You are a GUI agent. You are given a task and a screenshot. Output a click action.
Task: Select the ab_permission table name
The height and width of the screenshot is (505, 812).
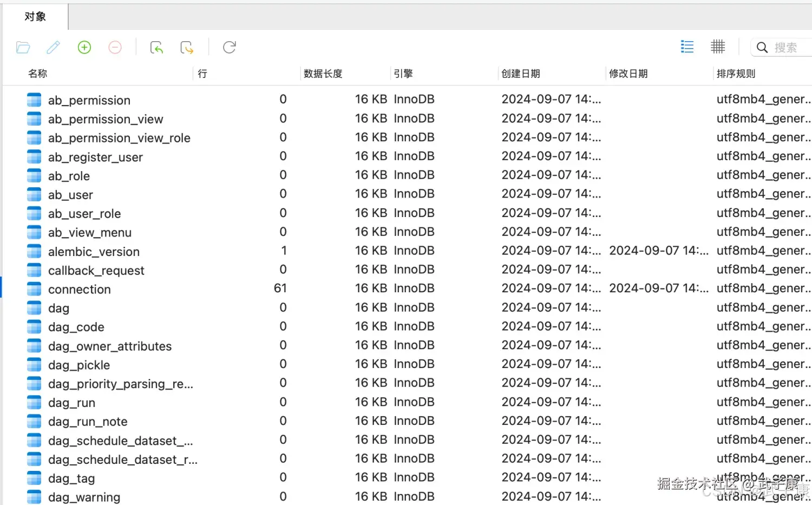pos(89,100)
